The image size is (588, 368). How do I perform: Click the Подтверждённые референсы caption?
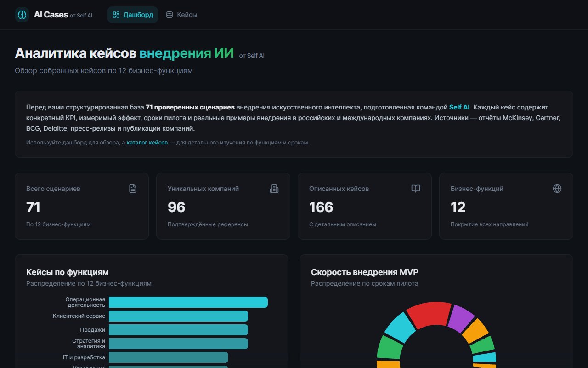pos(208,224)
